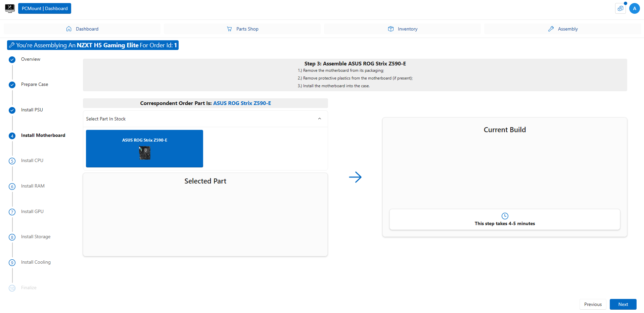644x313 pixels.
Task: Go to the Prepare Case step
Action: click(35, 85)
